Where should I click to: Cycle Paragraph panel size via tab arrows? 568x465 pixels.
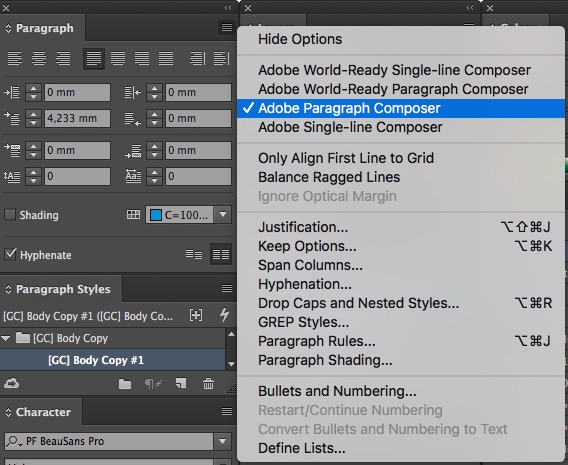(8, 28)
